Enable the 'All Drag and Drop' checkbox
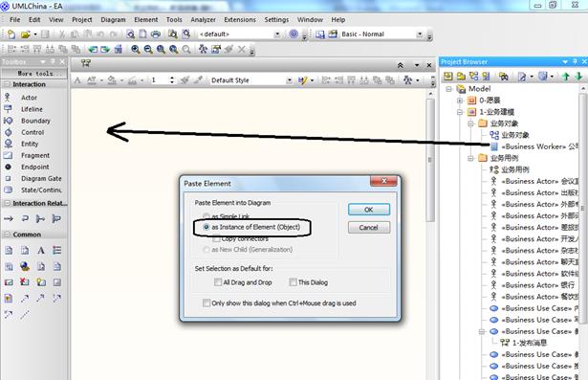The height and width of the screenshot is (380, 588). pyautogui.click(x=244, y=282)
